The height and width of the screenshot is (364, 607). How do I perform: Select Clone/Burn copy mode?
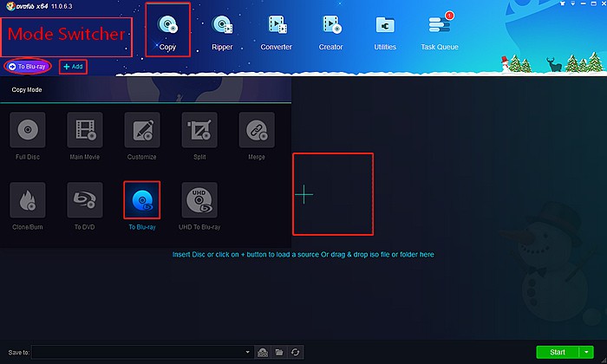coord(28,206)
